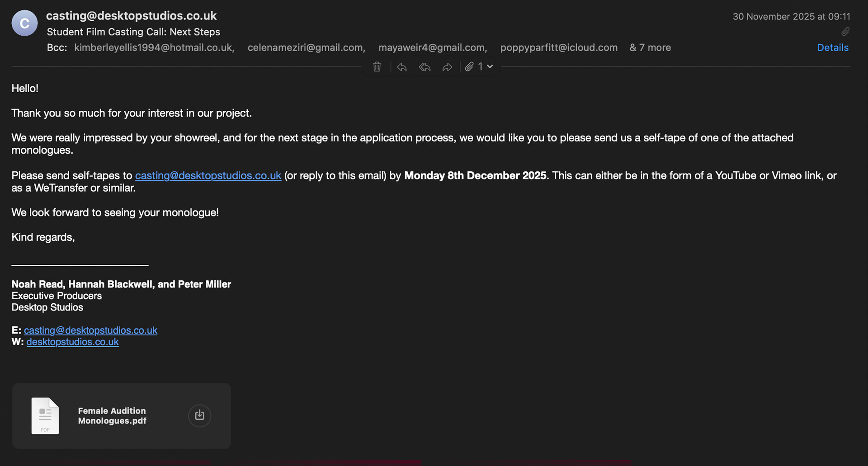Viewport: 868px width, 466px height.
Task: Click the paperclip indicator under the date
Action: tap(845, 32)
